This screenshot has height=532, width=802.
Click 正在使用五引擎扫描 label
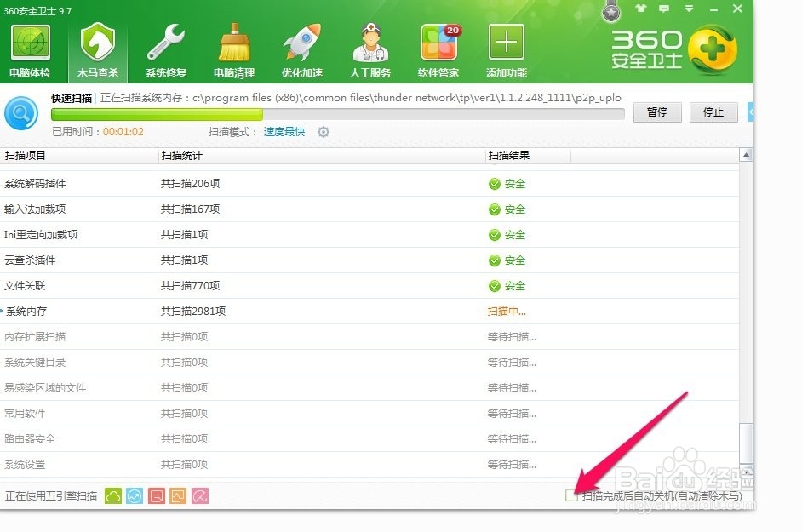point(50,496)
